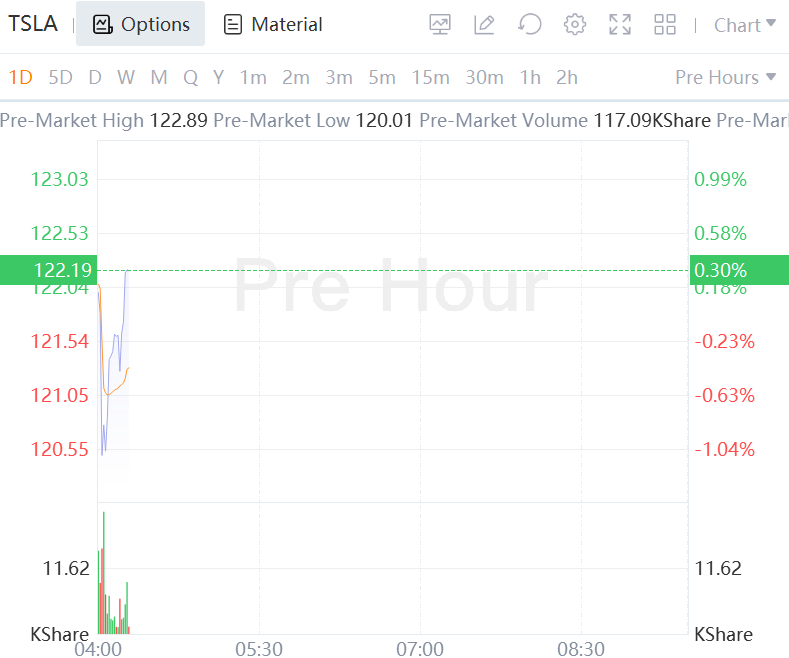The image size is (789, 658).
Task: Switch to the 1h interval
Action: point(530,77)
